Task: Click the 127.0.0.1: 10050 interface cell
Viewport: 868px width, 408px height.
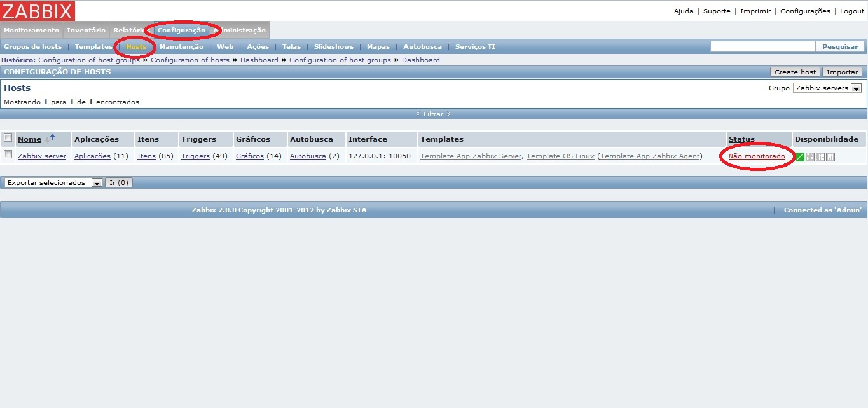Action: [380, 156]
